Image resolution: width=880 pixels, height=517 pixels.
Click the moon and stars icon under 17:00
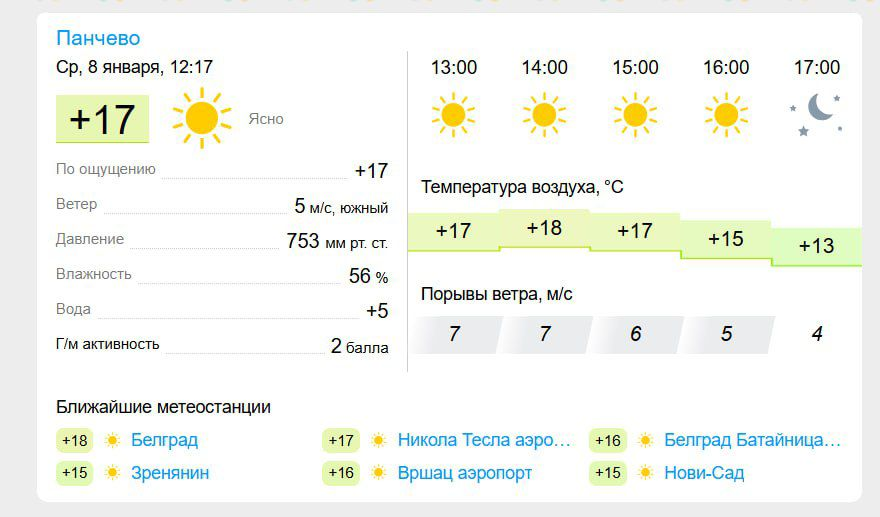click(817, 115)
